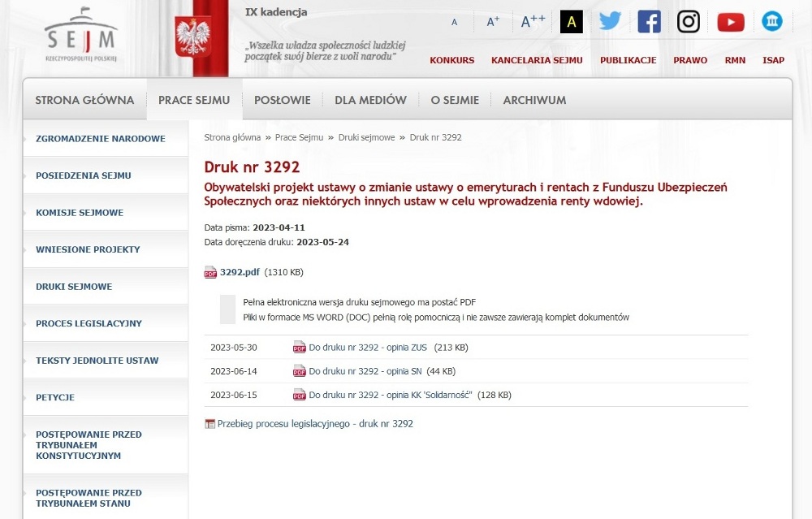Open the Posłowie main menu tab

point(283,100)
